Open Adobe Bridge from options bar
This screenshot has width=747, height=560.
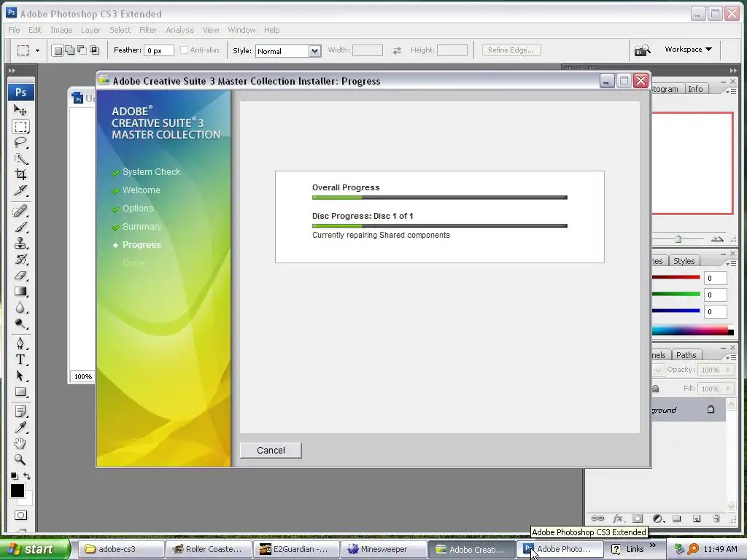pos(642,50)
